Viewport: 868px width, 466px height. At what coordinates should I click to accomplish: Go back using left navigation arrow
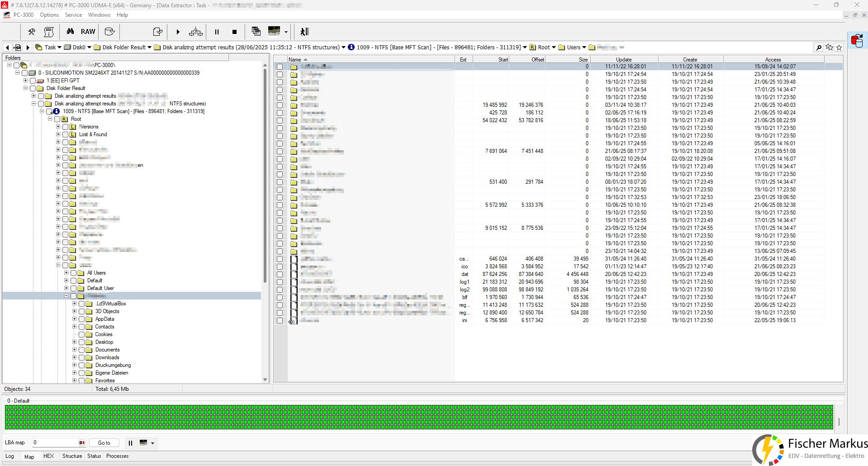coord(7,48)
